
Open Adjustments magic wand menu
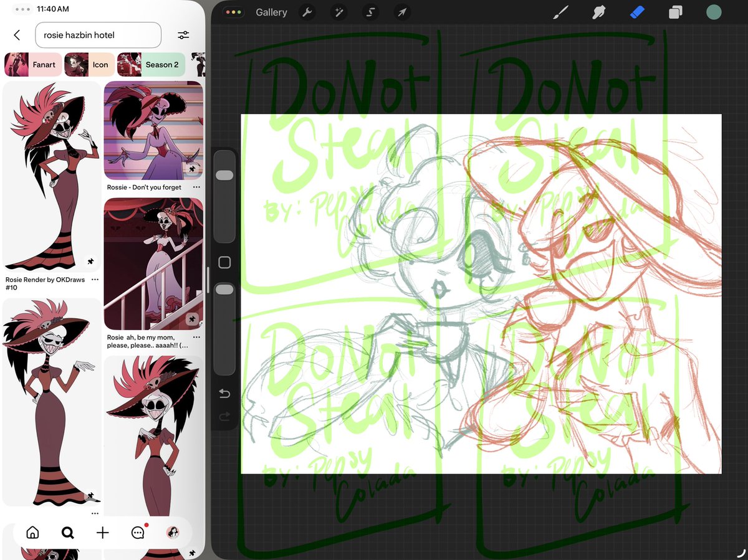pyautogui.click(x=338, y=12)
